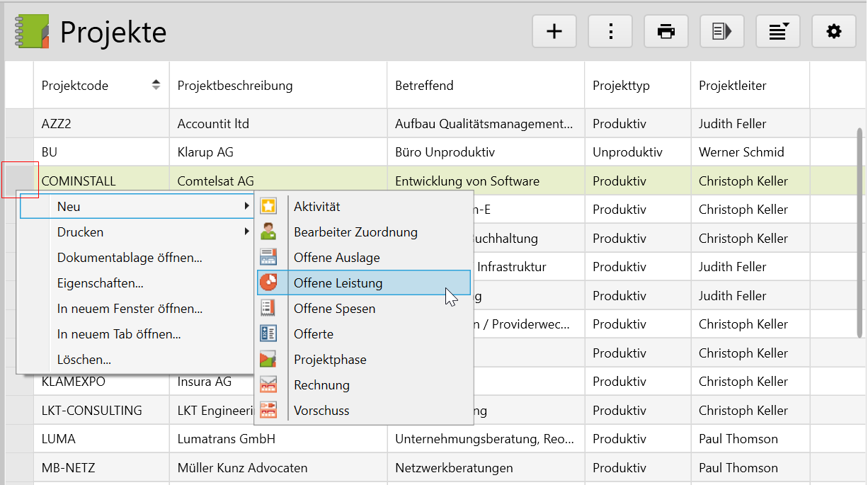Click the Projektphase icon in submenu

pos(268,360)
